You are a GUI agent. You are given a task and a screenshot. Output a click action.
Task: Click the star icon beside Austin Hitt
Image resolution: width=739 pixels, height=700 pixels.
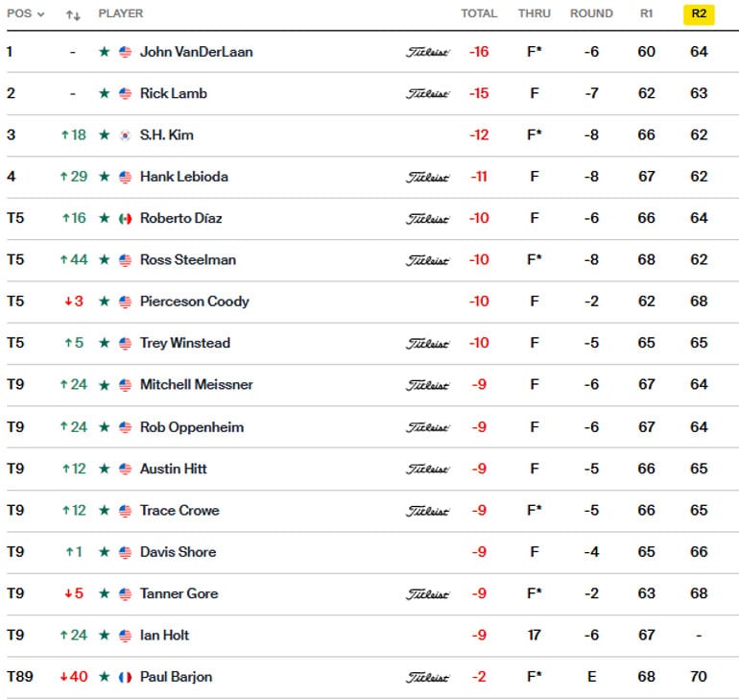pos(105,469)
